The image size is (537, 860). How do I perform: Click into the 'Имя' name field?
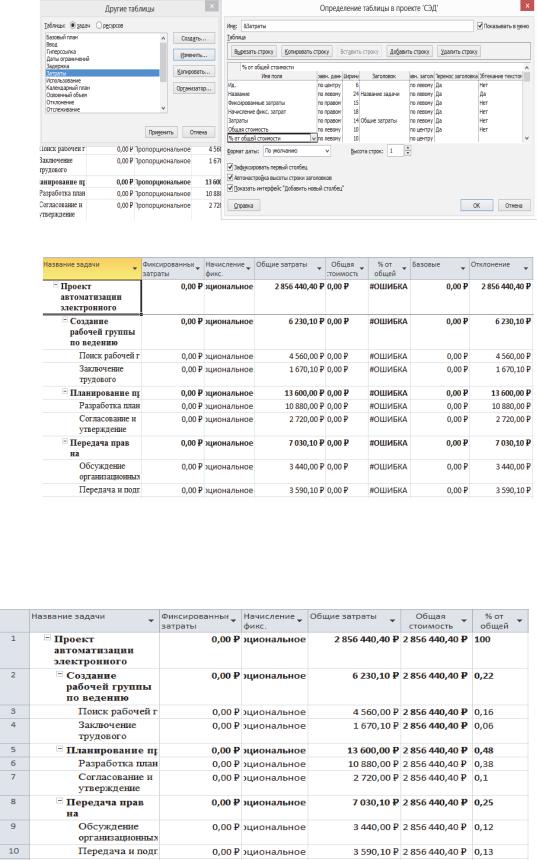coord(357,26)
